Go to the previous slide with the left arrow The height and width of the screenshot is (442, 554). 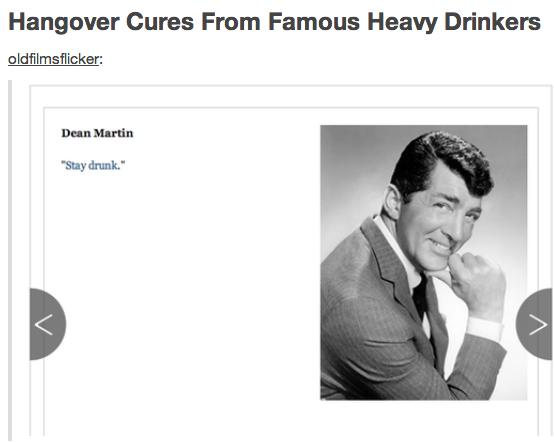47,324
